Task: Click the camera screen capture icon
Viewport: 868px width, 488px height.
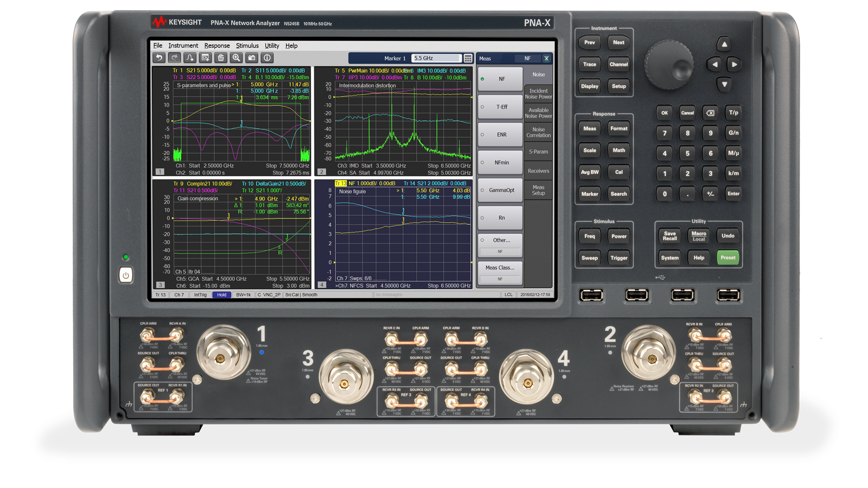Action: 252,57
